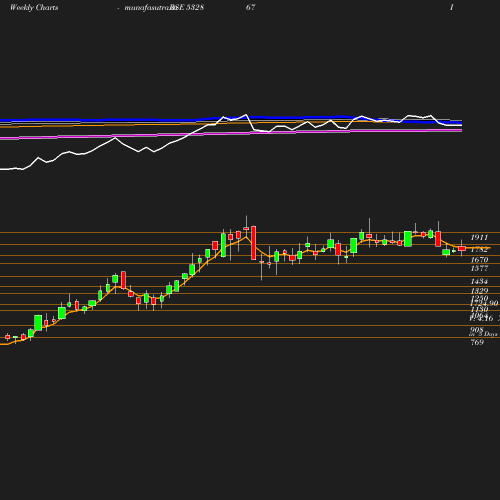Click the last red candlestick on the chart

[462, 249]
